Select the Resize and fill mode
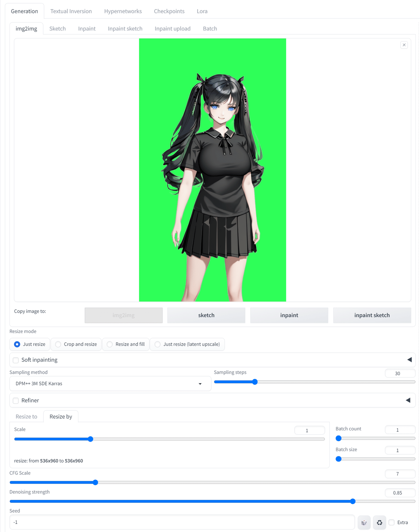The height and width of the screenshot is (532, 420). (x=109, y=344)
